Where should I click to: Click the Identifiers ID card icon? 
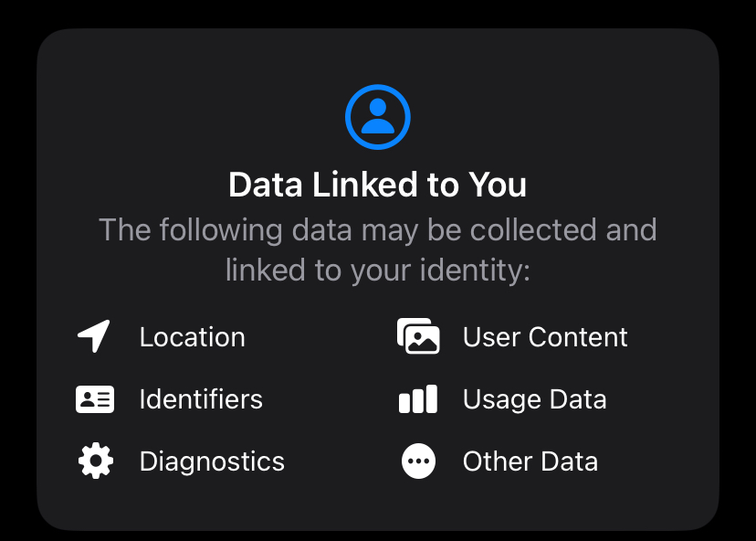95,399
